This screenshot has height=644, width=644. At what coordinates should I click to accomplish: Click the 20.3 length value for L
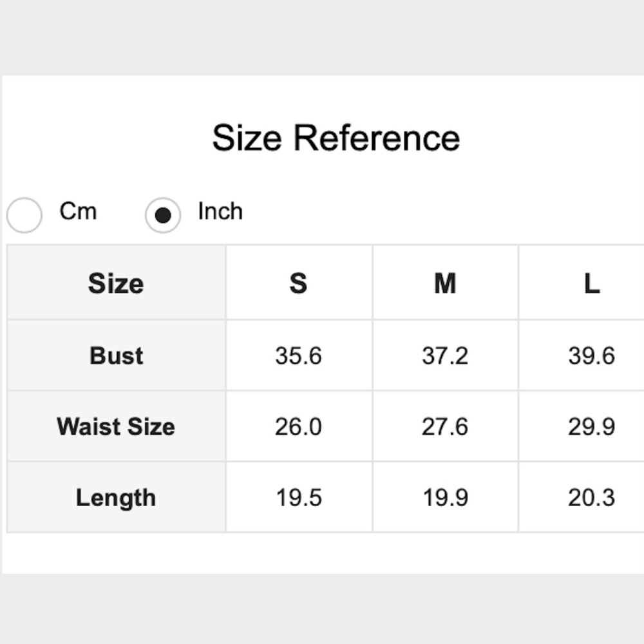coord(591,498)
